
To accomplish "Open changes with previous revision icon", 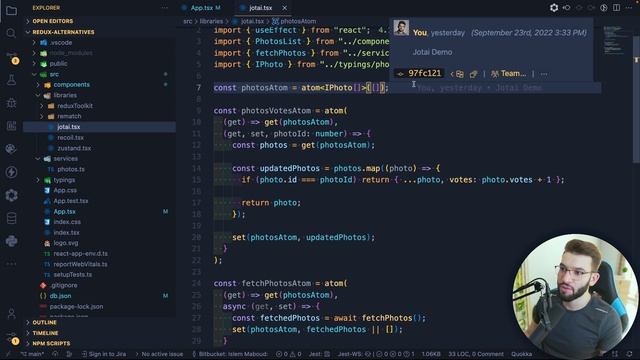I will tap(567, 8).
